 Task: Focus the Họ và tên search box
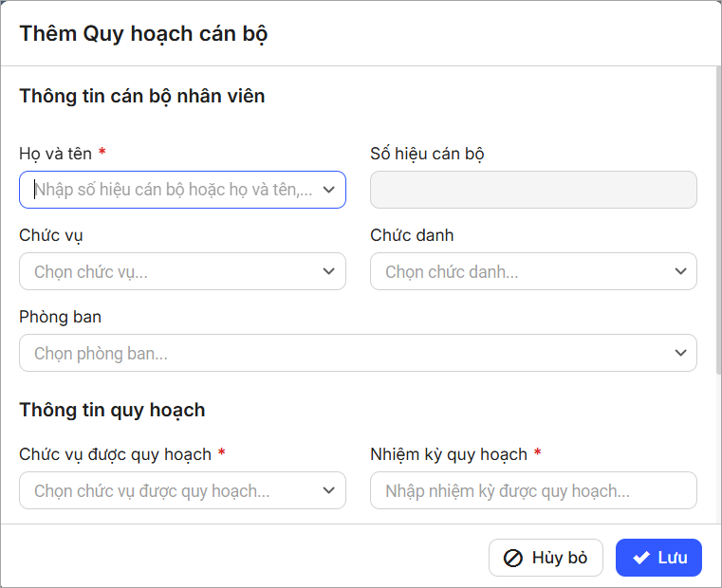pos(171,190)
